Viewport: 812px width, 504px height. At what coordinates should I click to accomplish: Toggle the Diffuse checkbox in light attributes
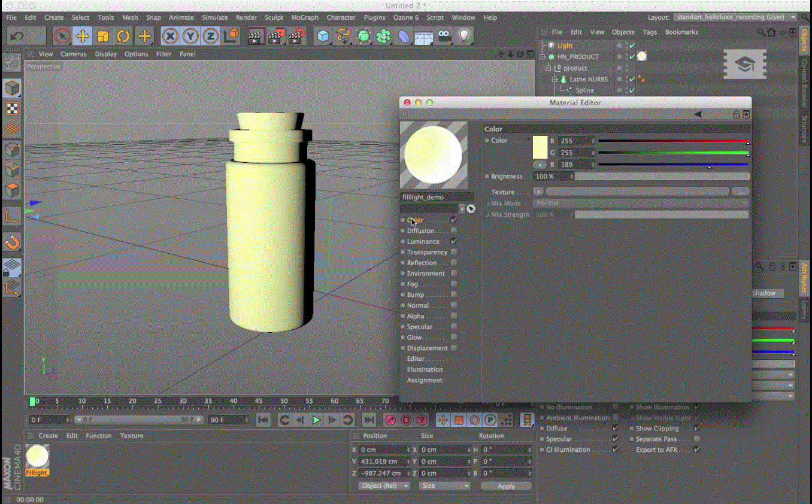click(615, 429)
